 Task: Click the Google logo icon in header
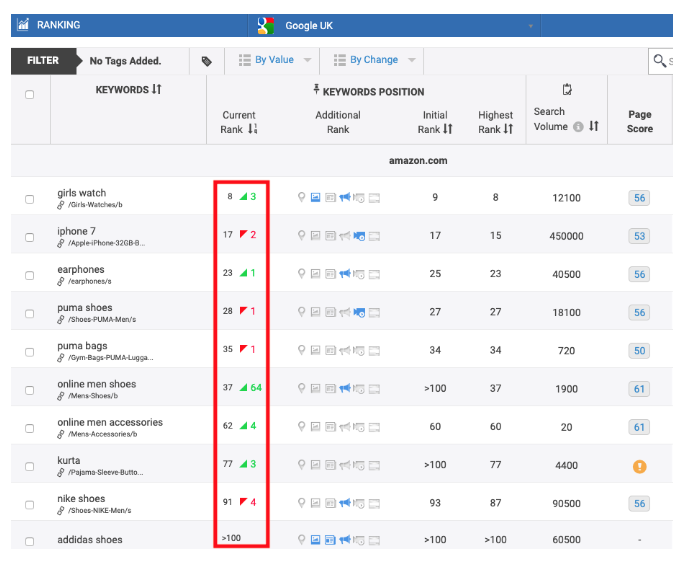click(266, 26)
